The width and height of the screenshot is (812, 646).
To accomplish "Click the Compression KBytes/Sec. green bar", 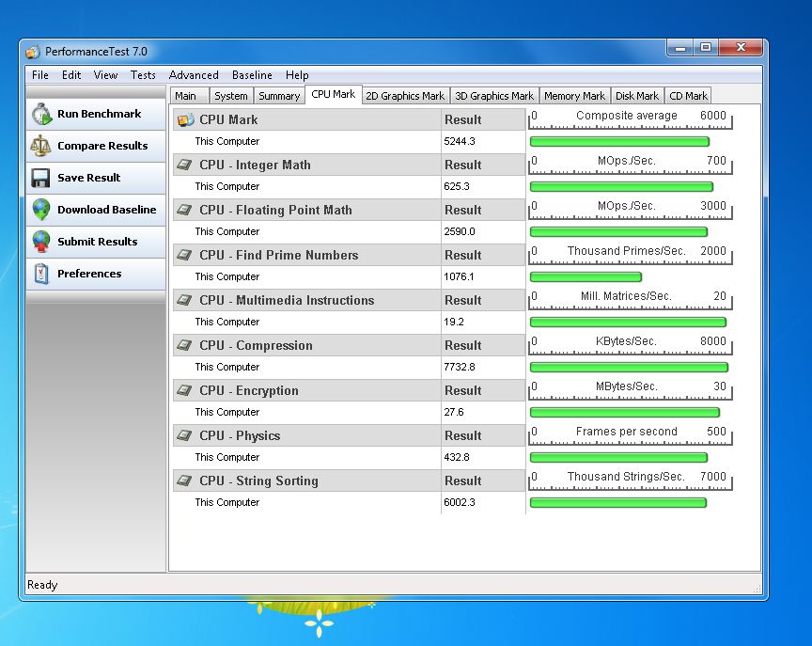I will point(629,368).
